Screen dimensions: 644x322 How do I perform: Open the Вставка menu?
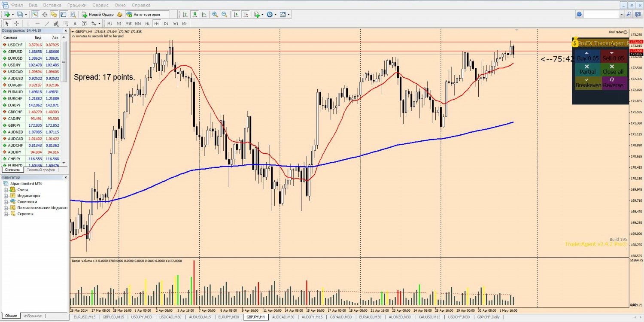click(x=52, y=5)
